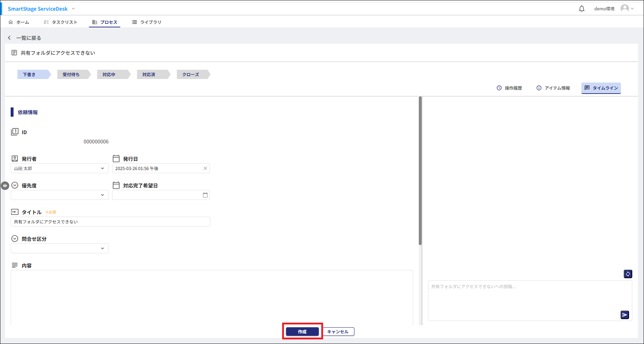Switch to the タスクリスト tab
Screen dimensions: 644x344
tap(60, 22)
